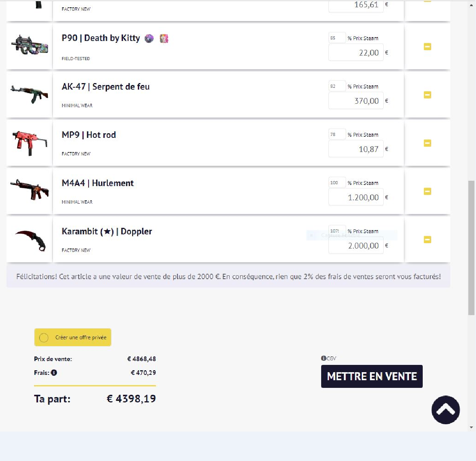Screen dimensions: 476x461
Task: Jump to top with round arrow button
Action: 445,410
